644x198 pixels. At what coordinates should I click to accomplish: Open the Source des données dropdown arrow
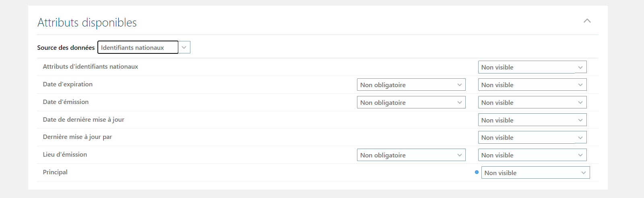pyautogui.click(x=184, y=47)
